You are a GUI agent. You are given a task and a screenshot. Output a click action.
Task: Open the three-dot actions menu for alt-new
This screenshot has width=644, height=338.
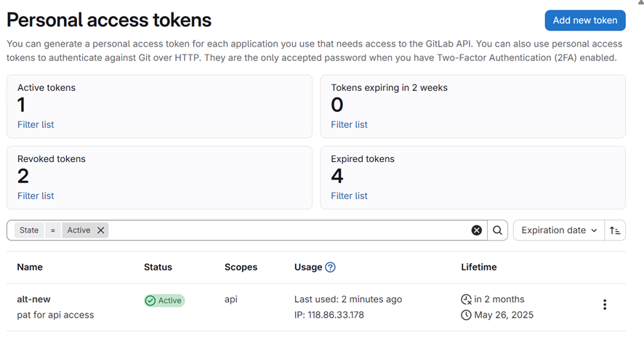coord(604,305)
